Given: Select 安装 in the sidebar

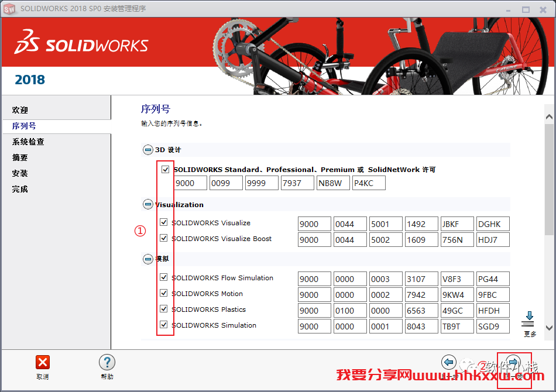Looking at the screenshot, I should [x=20, y=173].
